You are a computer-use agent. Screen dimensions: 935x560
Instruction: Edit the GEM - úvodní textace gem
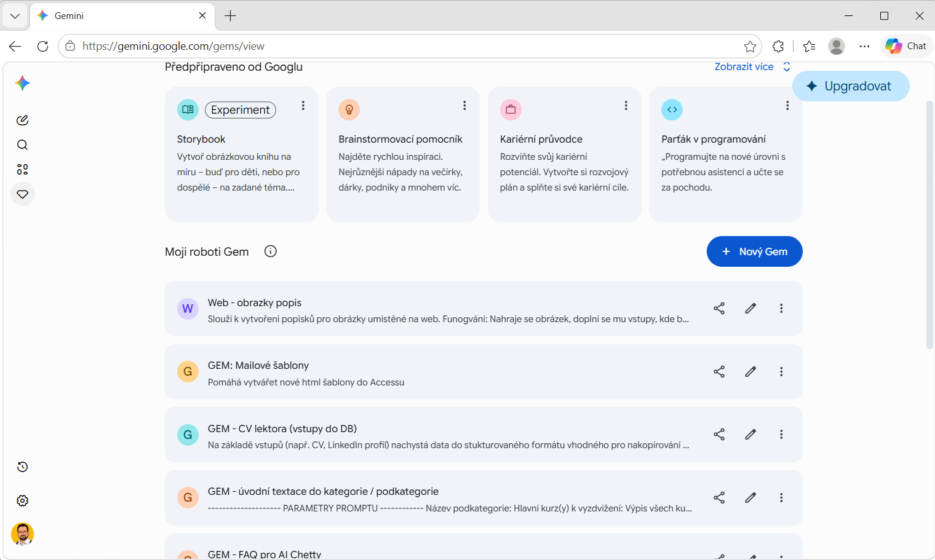[750, 498]
